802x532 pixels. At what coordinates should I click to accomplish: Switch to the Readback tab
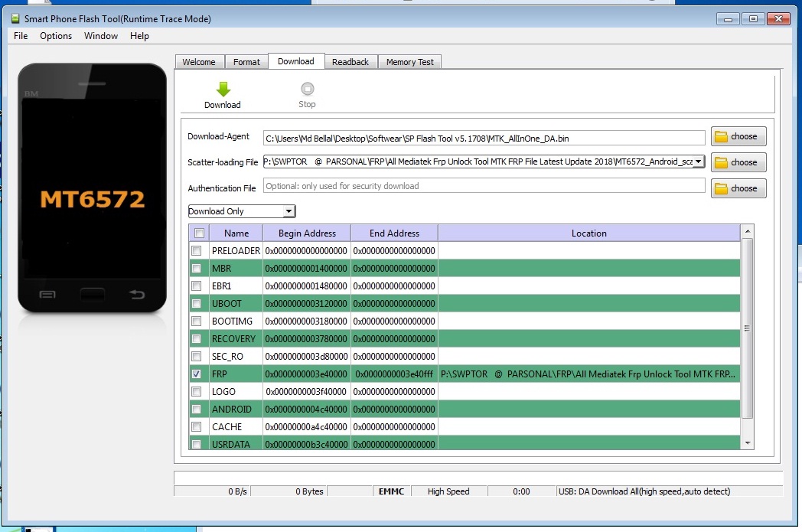point(350,61)
